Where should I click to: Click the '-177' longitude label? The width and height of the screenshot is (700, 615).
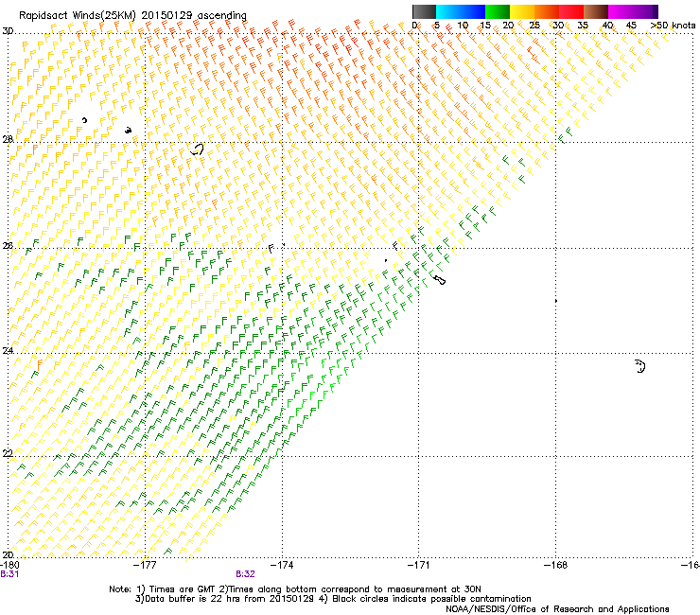point(145,565)
